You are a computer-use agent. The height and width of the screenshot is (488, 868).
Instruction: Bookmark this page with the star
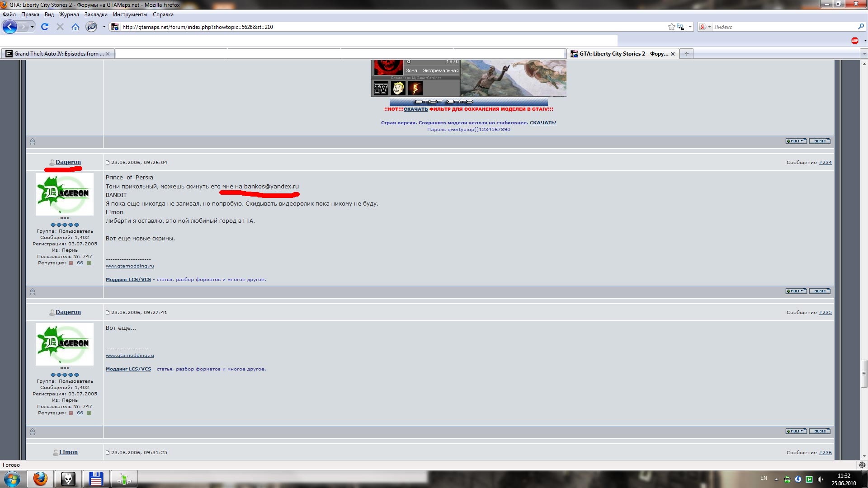(x=672, y=27)
